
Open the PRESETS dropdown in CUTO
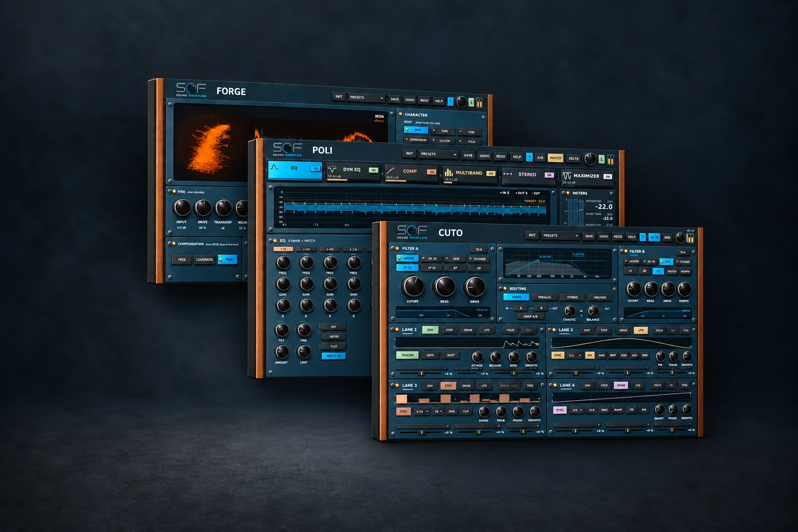click(x=561, y=235)
